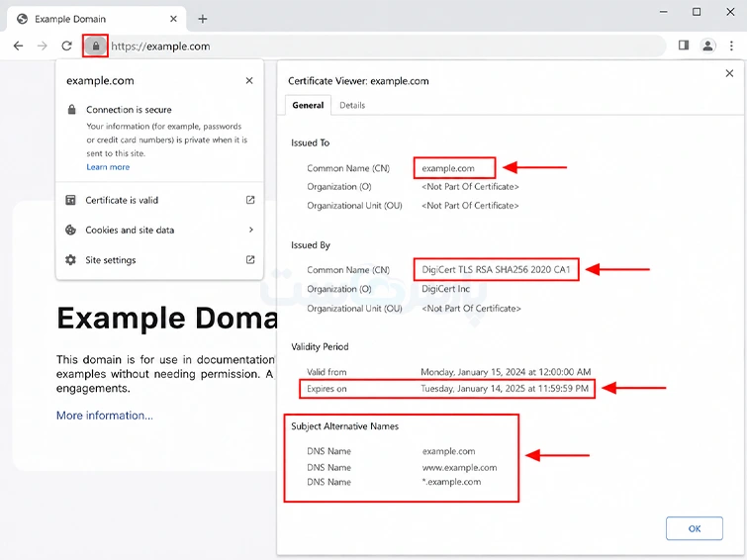Select DNS Name www.example.com
Screen dimensions: 747x560
point(459,468)
